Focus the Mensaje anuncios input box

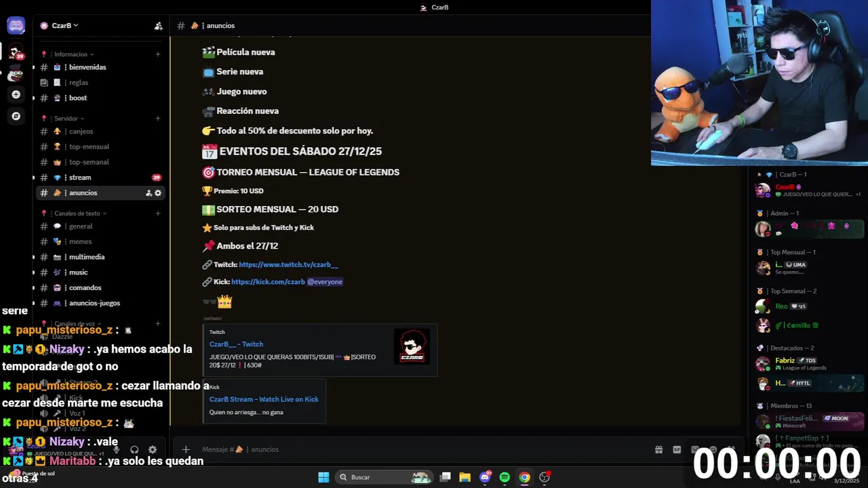[x=420, y=449]
